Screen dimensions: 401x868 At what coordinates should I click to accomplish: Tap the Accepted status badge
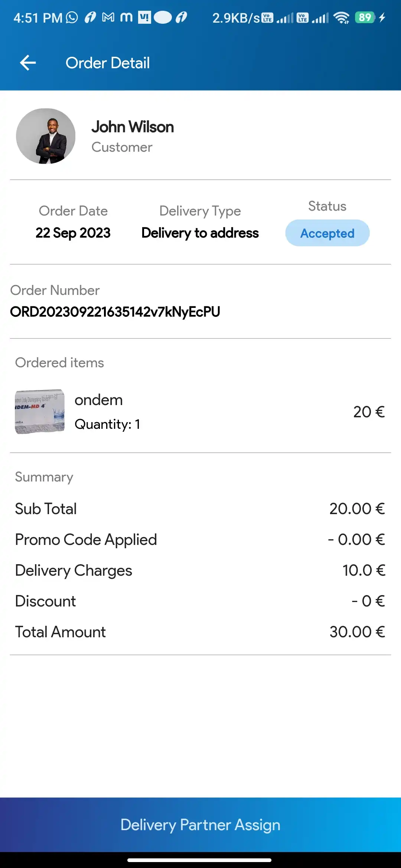pyautogui.click(x=327, y=233)
